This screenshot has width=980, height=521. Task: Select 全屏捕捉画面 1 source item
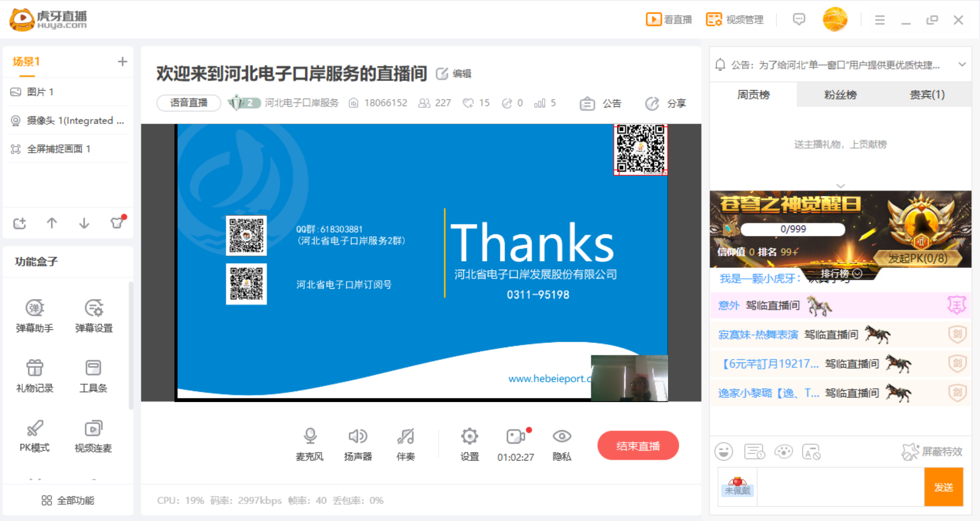[x=68, y=149]
